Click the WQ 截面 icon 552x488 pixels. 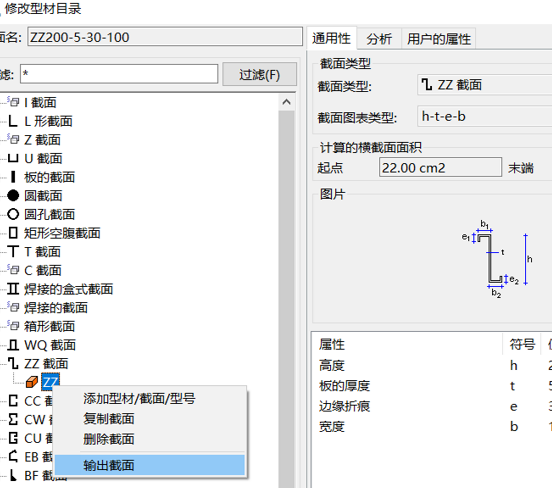pos(13,345)
